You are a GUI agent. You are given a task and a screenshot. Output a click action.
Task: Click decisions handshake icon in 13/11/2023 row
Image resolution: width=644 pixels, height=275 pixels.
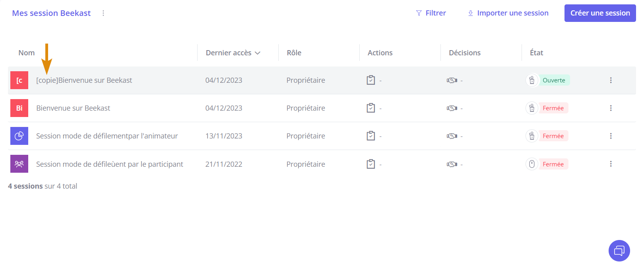click(x=452, y=136)
